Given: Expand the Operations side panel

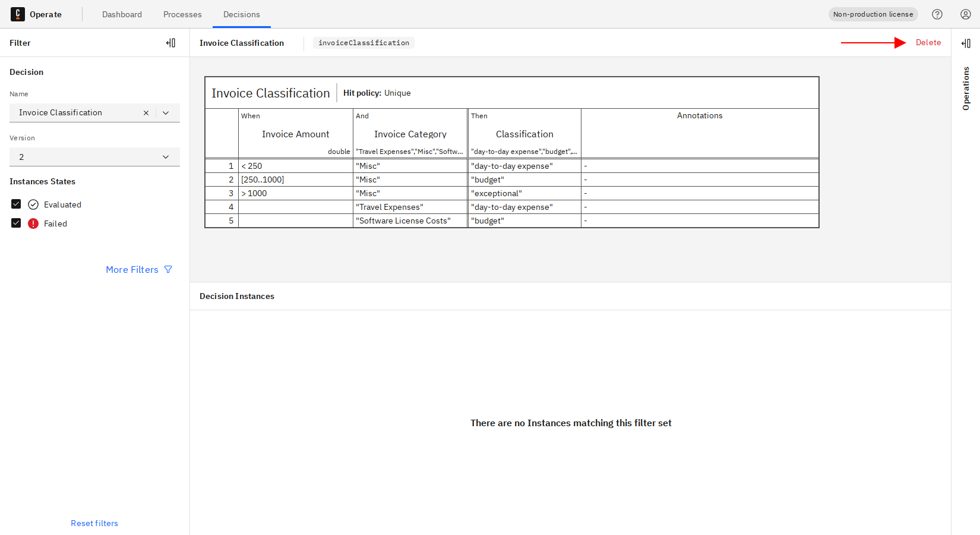Looking at the screenshot, I should click(966, 43).
